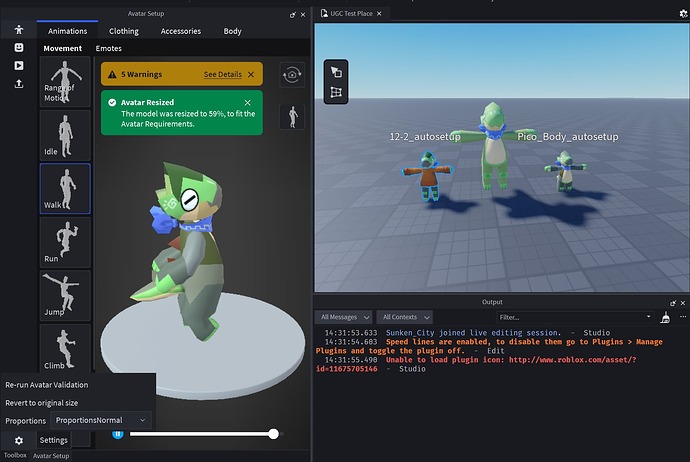Select the pick tool in viewport

[336, 72]
